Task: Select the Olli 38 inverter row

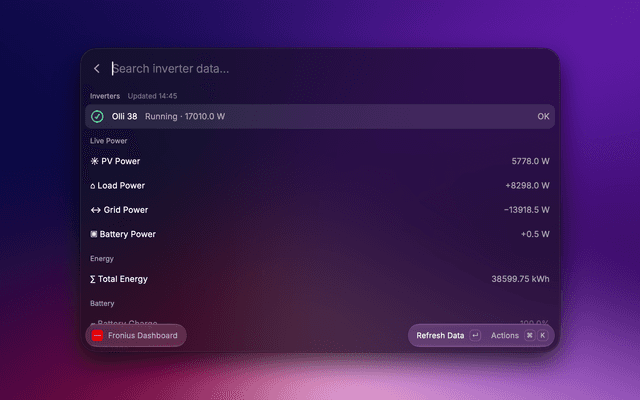Action: coord(320,116)
